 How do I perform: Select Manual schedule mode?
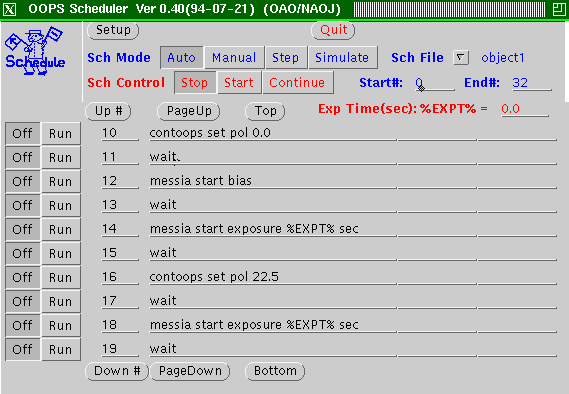[234, 57]
